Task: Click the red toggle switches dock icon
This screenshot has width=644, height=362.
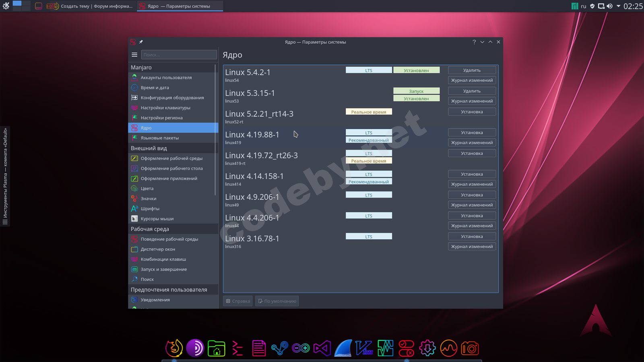Action: point(407,348)
